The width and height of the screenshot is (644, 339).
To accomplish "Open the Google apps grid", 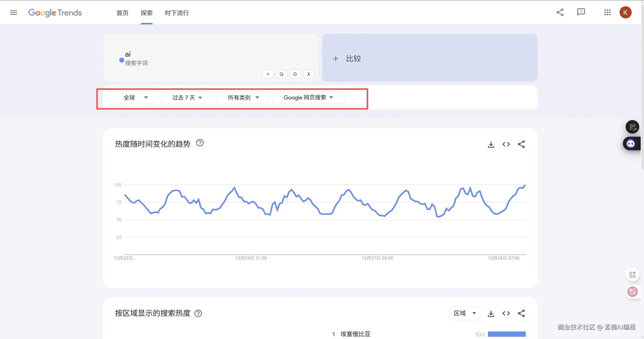I will [x=607, y=12].
